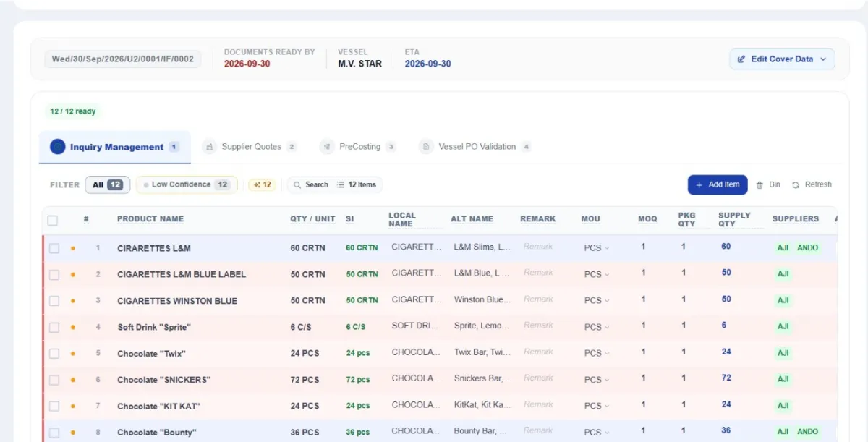Check the box for CIRARETTES L&M row
The width and height of the screenshot is (868, 442).
point(54,248)
